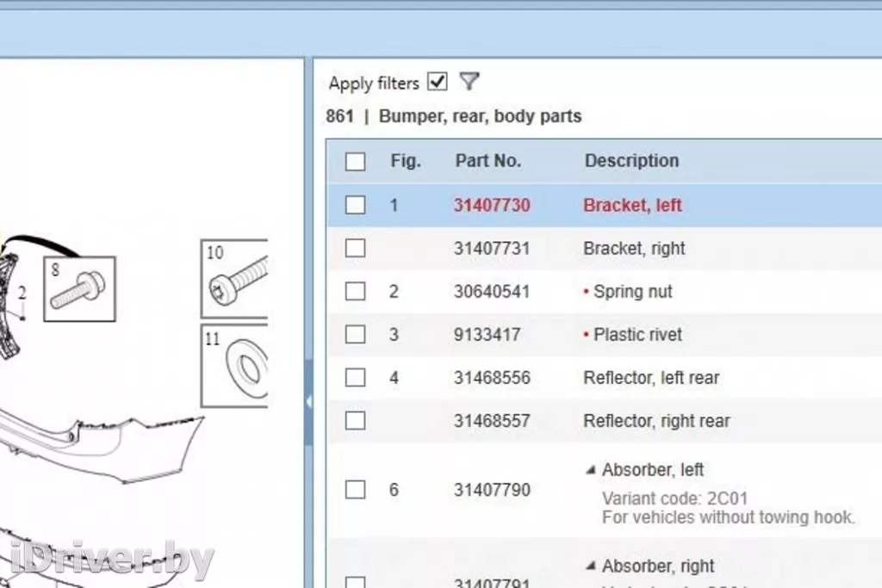Screen dimensions: 882x588
Task: Click Variant code: 2C01 note
Action: click(675, 498)
